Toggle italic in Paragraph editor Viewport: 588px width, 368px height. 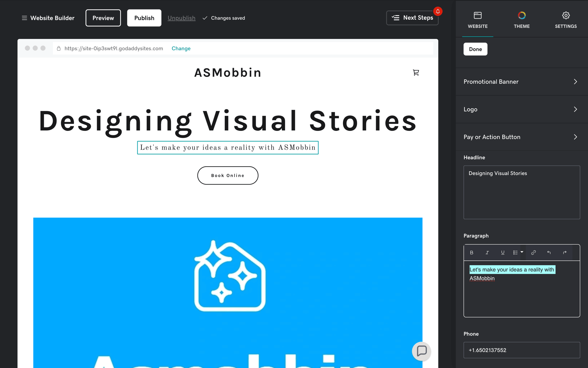click(x=487, y=252)
